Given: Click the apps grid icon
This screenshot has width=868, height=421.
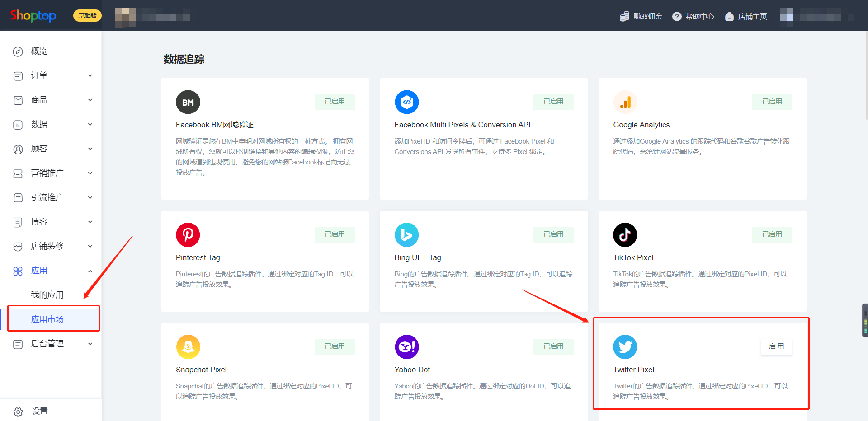Looking at the screenshot, I should point(18,271).
